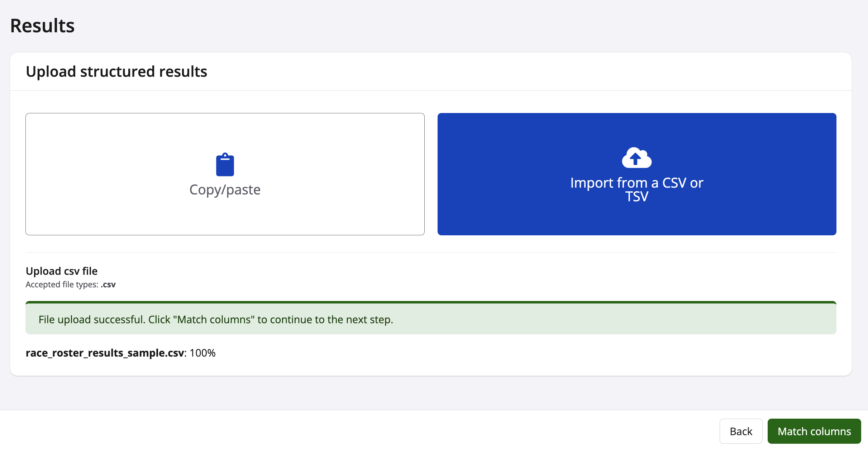
Task: Click the file upload successful message
Action: point(216,319)
